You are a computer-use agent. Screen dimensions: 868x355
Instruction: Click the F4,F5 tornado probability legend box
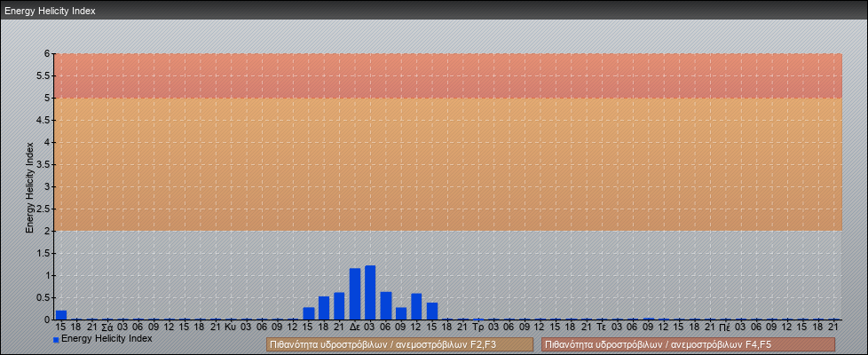coord(688,344)
